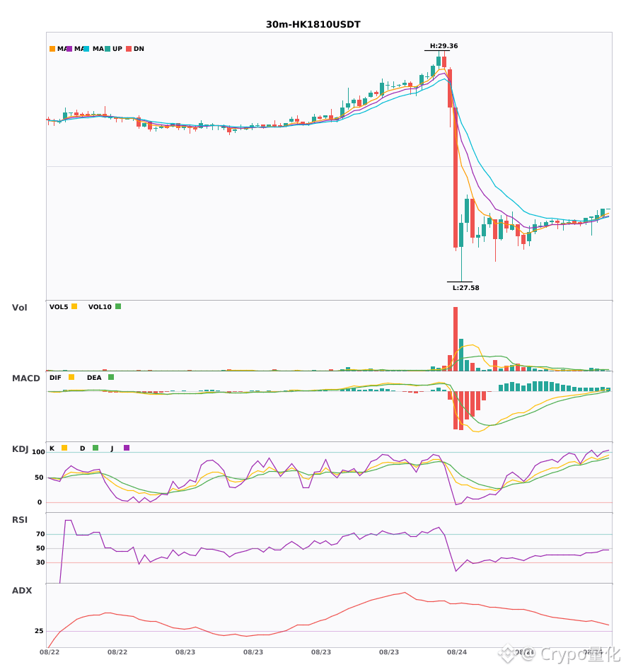The height and width of the screenshot is (672, 626).
Task: Click the DIF legend text
Action: pyautogui.click(x=55, y=378)
